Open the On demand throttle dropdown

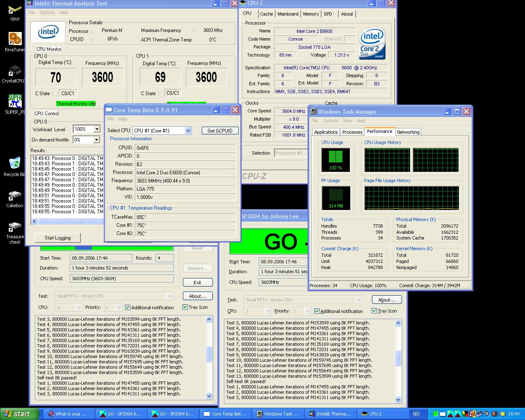[97, 140]
